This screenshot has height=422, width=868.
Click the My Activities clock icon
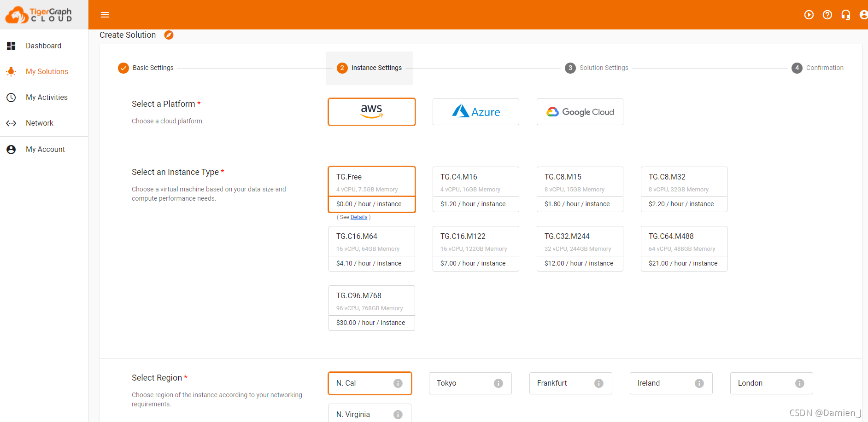(x=11, y=98)
